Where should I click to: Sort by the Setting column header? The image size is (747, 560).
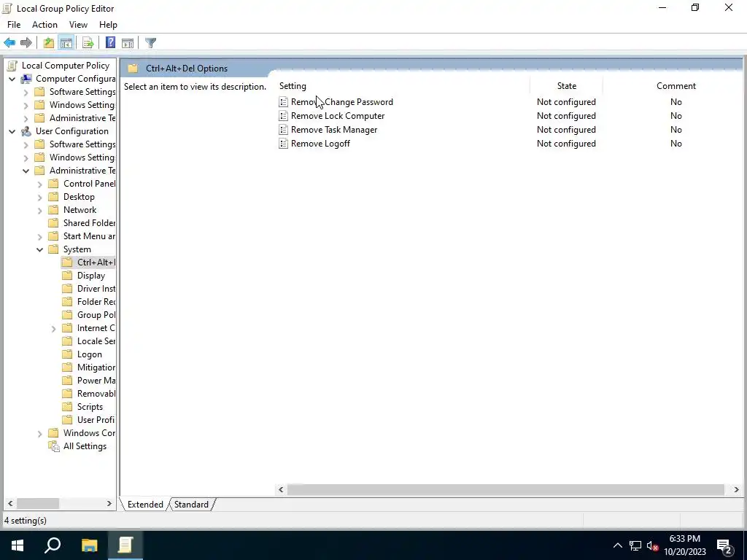pyautogui.click(x=403, y=86)
